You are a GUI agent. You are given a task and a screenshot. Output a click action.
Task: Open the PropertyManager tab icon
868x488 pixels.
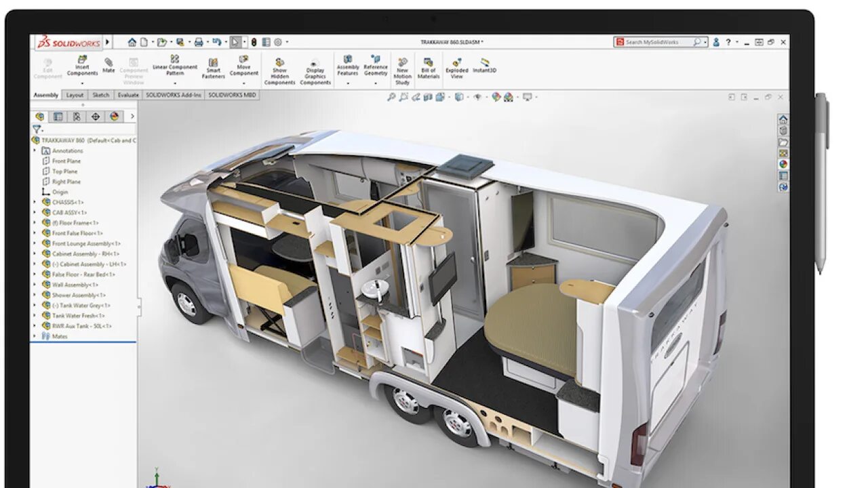[58, 117]
